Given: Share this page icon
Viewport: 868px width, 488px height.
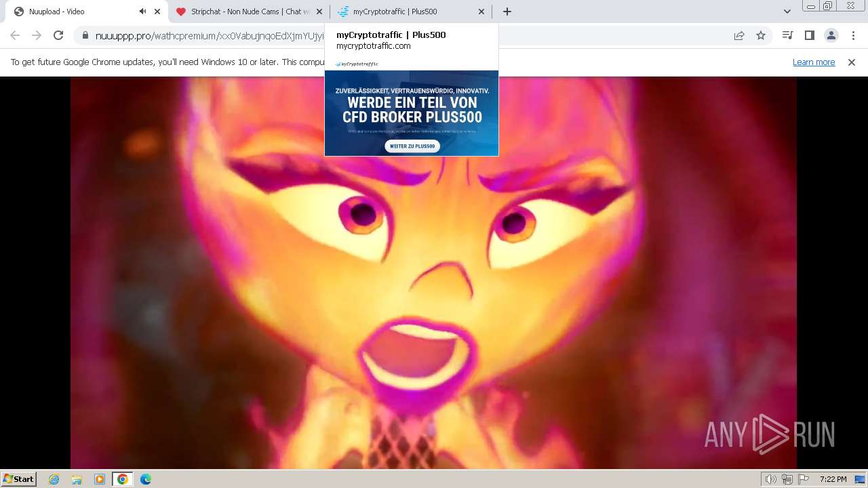Looking at the screenshot, I should point(739,35).
